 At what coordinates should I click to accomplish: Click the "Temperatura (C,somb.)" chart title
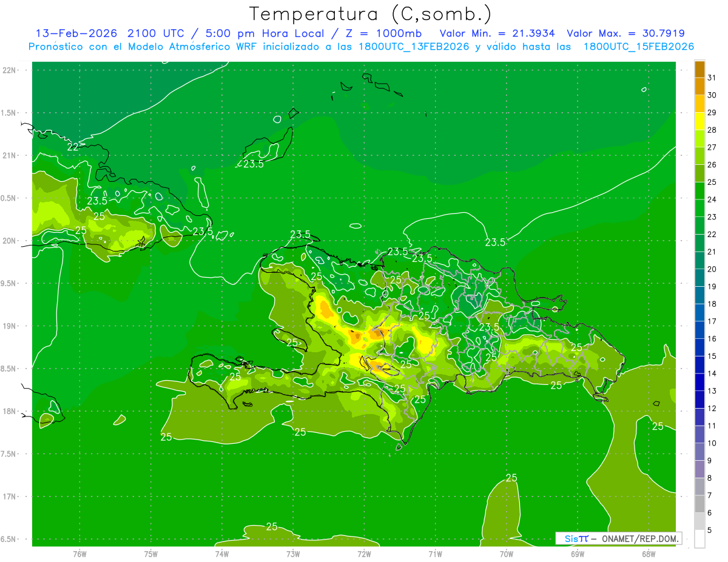[370, 14]
